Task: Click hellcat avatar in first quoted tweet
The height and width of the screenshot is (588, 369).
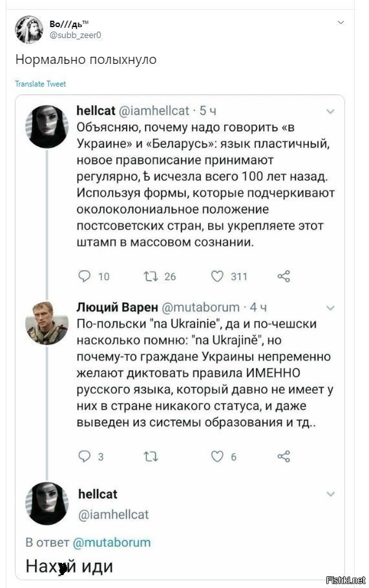Action: pos(47,127)
